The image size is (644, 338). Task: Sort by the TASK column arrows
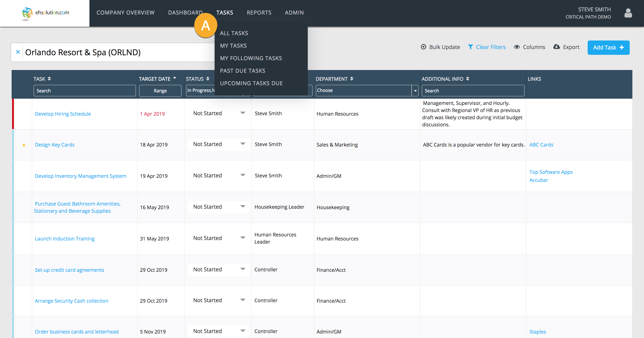tap(49, 79)
